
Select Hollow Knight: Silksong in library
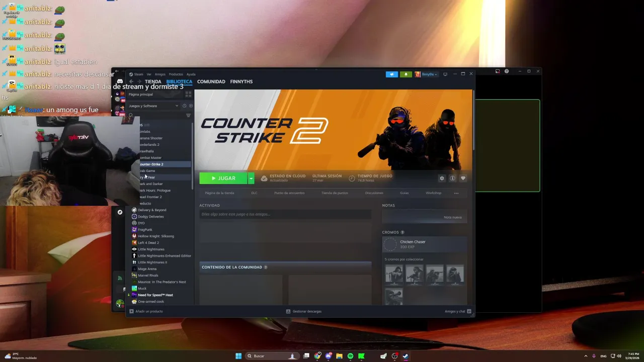coord(155,236)
